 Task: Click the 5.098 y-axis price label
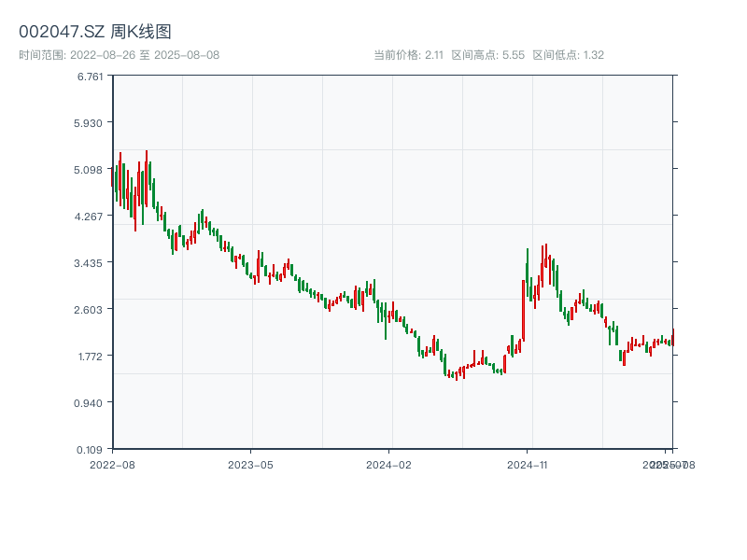pos(92,169)
